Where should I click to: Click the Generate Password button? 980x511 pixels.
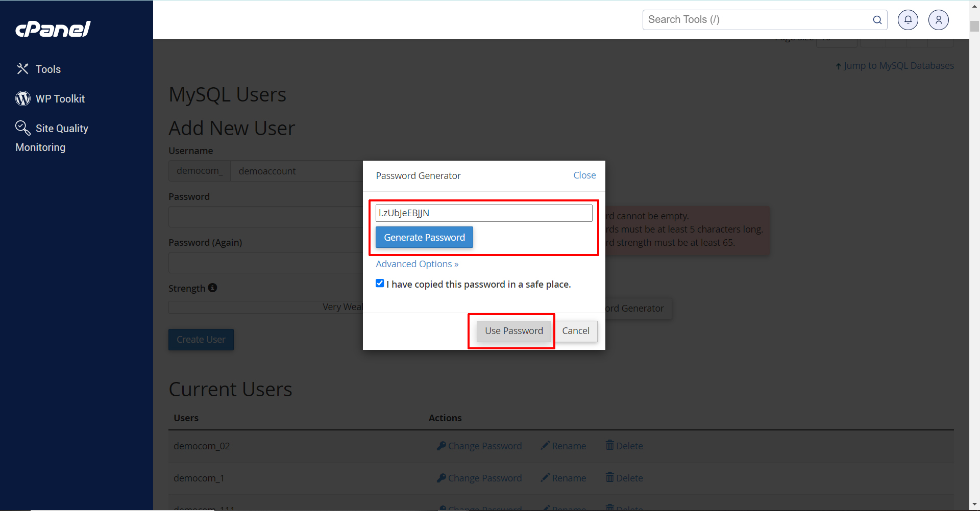pyautogui.click(x=424, y=237)
